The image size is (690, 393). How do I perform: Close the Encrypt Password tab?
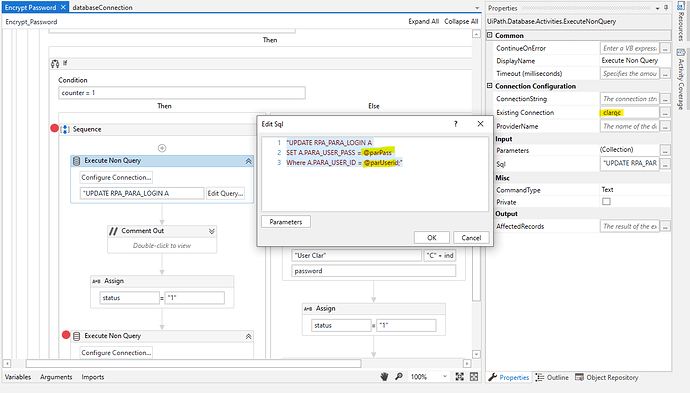pyautogui.click(x=63, y=7)
